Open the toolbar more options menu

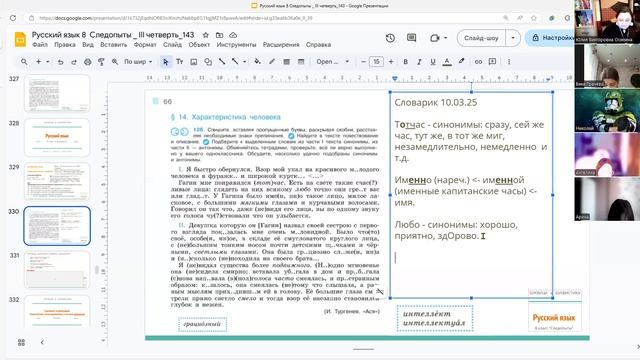click(x=509, y=62)
